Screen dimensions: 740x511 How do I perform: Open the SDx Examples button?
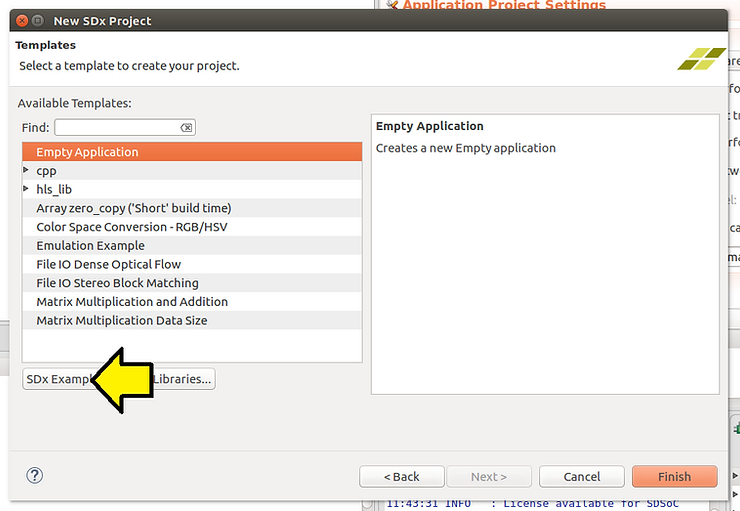[x=56, y=379]
